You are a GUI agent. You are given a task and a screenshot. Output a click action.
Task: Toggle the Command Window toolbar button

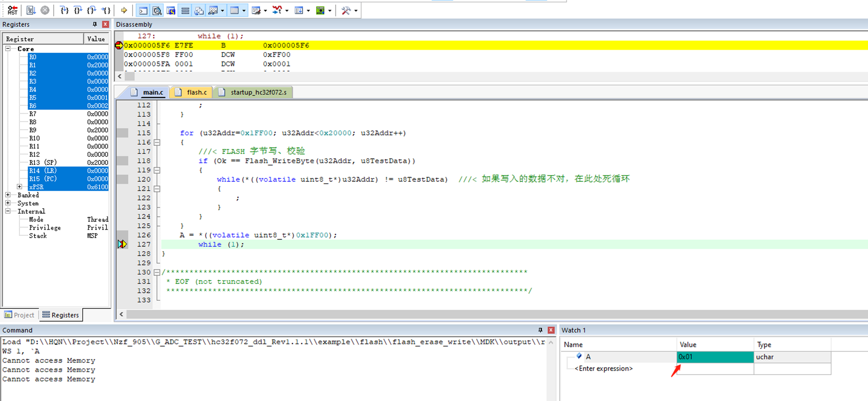point(143,11)
